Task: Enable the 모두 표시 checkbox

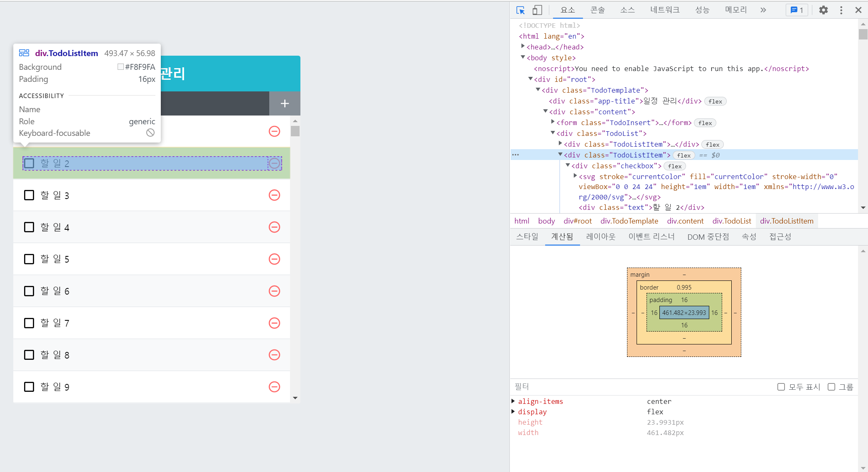Action: pyautogui.click(x=781, y=387)
